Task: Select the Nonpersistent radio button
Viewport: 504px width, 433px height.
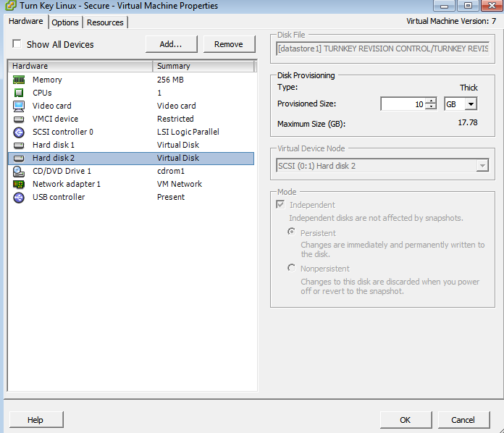Action: tap(292, 268)
